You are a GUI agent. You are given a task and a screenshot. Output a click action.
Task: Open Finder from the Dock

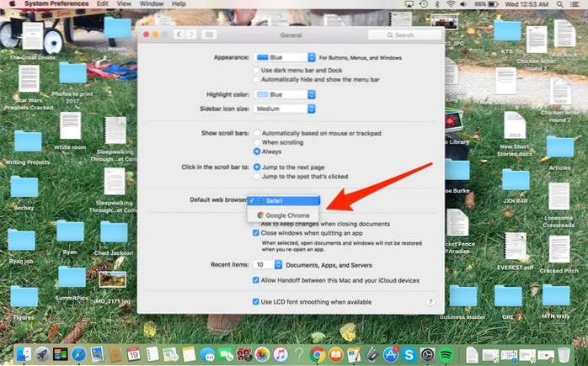24,356
